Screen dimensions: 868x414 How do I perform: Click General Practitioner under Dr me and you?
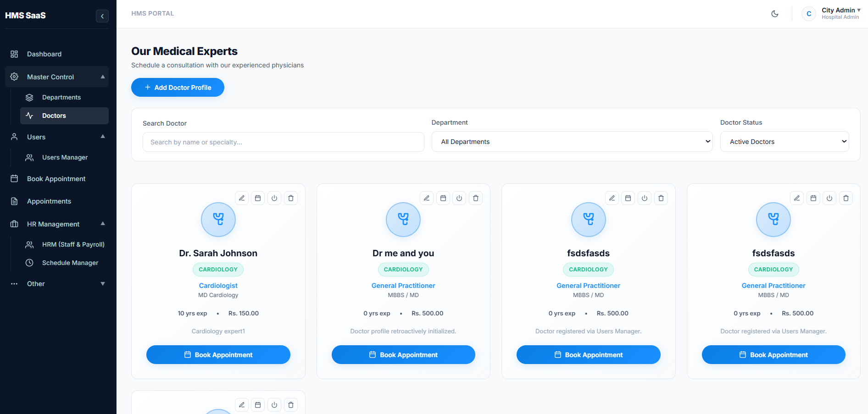[403, 286]
